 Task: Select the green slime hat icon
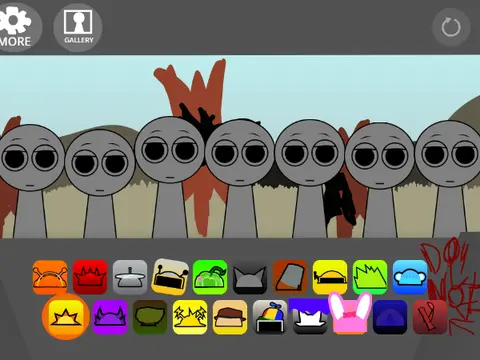tap(210, 277)
